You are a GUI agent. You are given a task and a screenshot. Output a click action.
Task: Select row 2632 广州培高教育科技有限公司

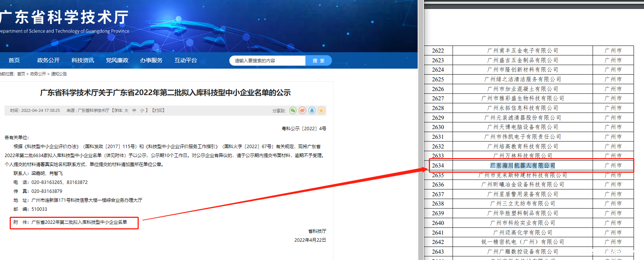[x=529, y=146]
